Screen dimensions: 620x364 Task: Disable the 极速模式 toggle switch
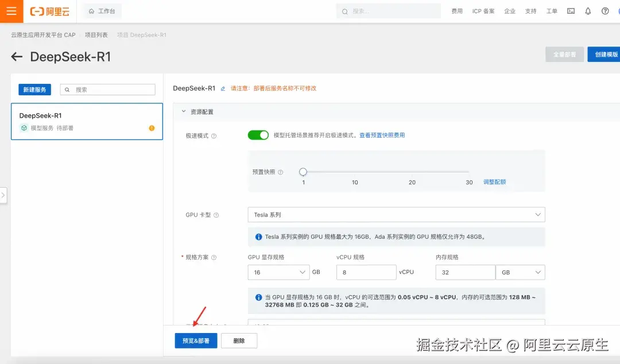click(x=258, y=135)
